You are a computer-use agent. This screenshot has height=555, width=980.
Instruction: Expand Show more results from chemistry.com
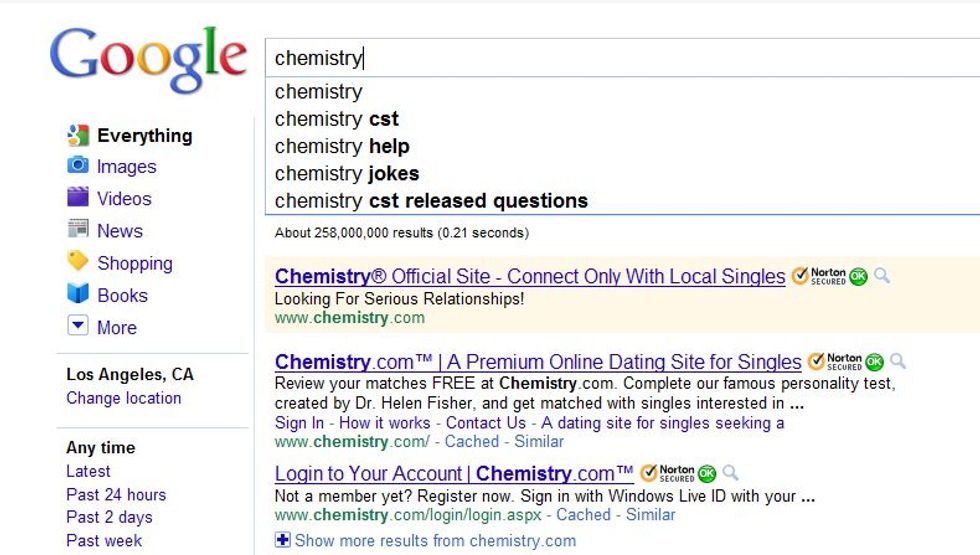426,541
